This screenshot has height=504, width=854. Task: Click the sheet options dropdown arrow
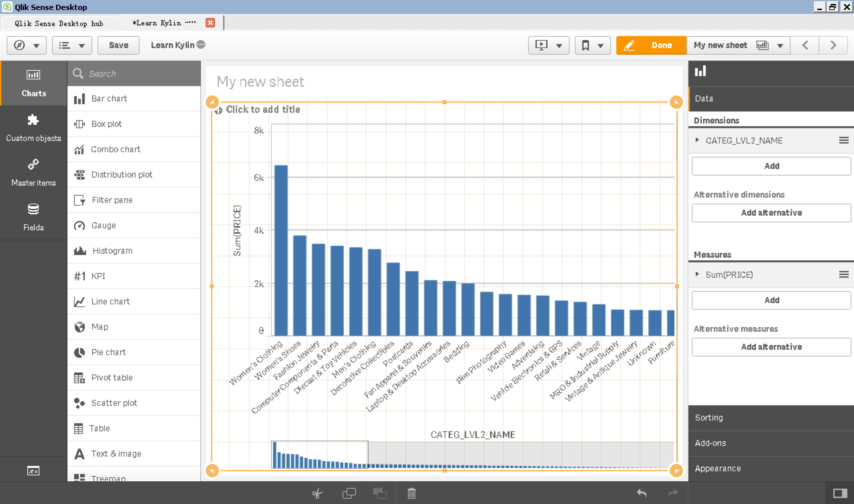tap(782, 45)
